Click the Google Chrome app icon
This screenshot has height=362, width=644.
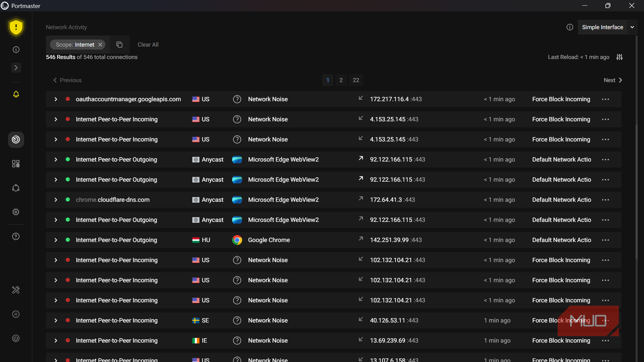pyautogui.click(x=237, y=240)
